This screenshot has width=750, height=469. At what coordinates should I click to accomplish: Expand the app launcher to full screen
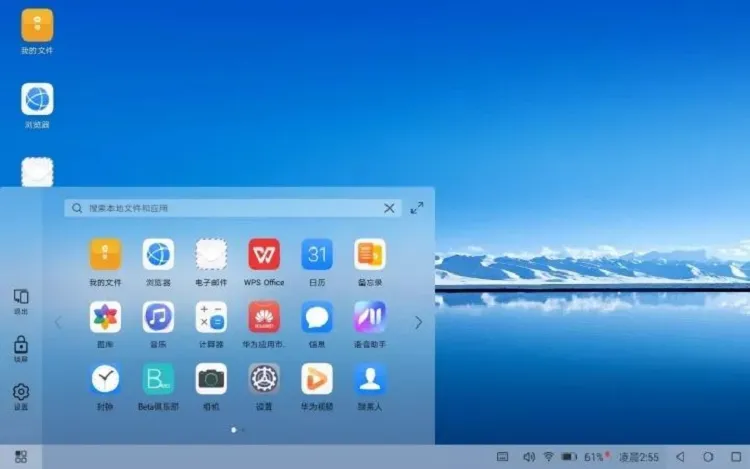coord(417,208)
